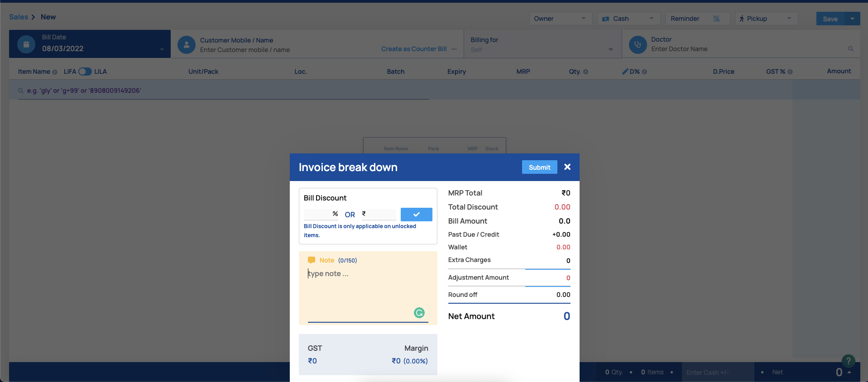Click the 0 Qty. count in footer
The image size is (868, 382).
click(614, 372)
